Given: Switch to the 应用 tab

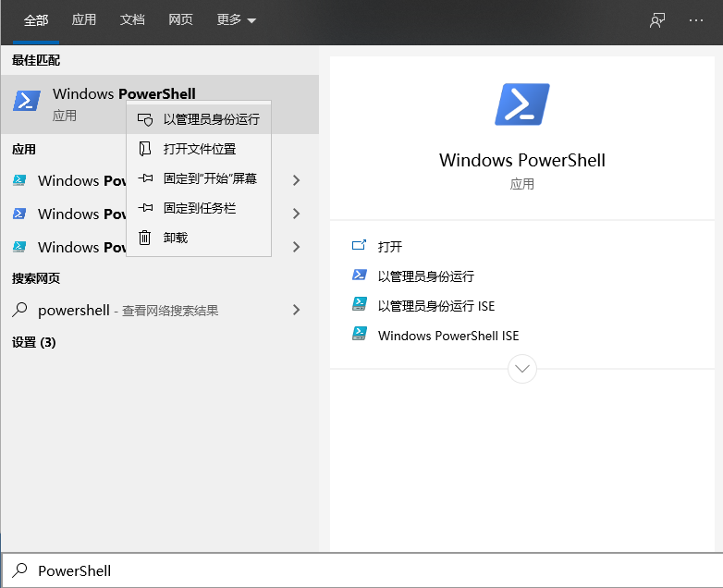Looking at the screenshot, I should tap(84, 20).
